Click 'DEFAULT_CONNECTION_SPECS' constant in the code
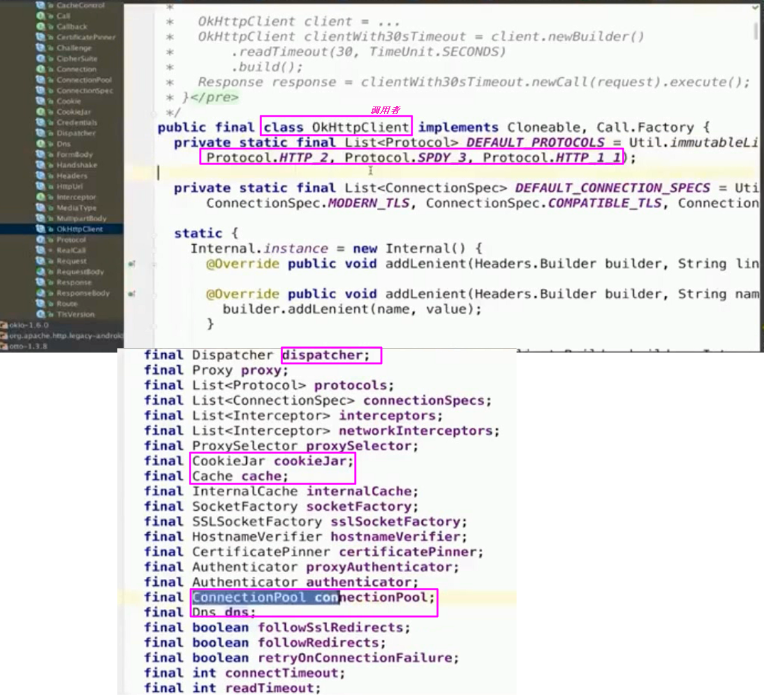This screenshot has height=700, width=764. 612,188
